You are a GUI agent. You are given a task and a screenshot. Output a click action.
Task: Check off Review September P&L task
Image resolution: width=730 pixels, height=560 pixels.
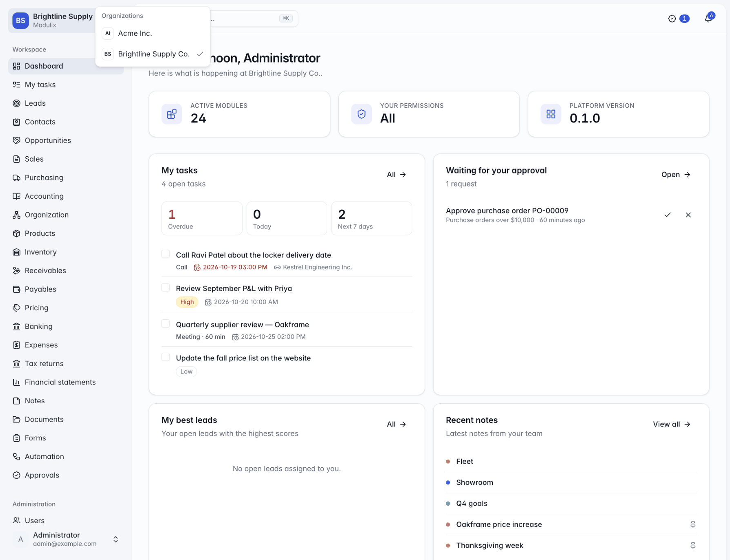click(166, 287)
